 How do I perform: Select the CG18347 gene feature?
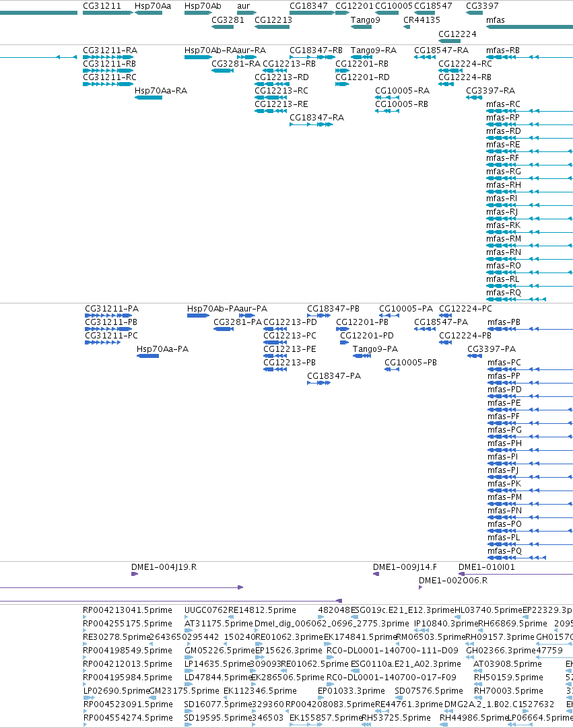(312, 13)
